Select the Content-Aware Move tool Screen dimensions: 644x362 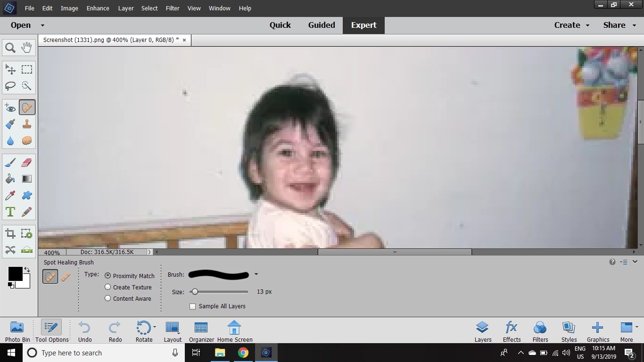10,250
